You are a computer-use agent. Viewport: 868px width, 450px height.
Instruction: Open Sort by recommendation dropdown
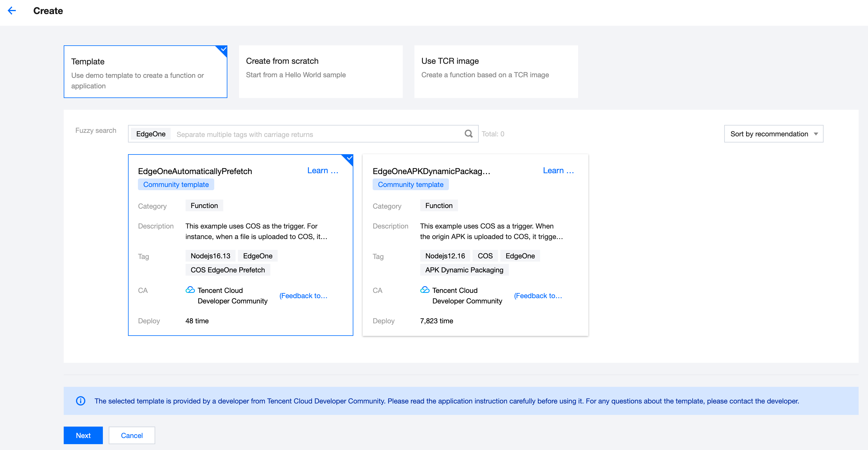point(769,134)
